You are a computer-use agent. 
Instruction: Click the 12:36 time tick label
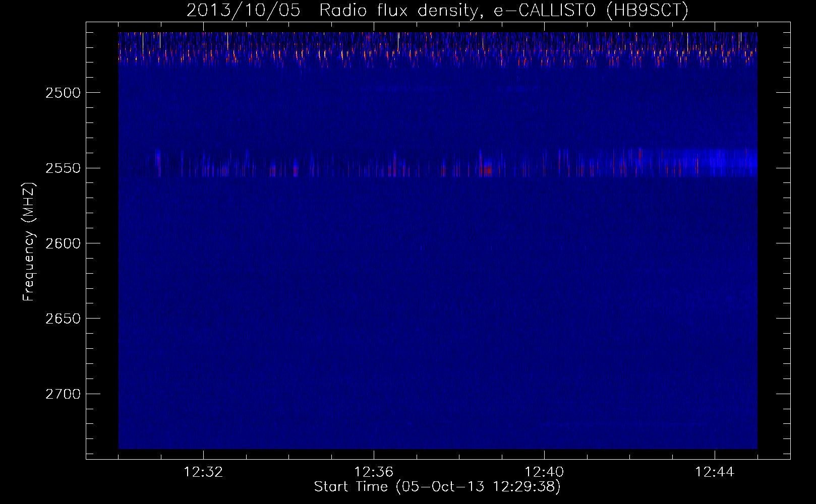pyautogui.click(x=374, y=472)
